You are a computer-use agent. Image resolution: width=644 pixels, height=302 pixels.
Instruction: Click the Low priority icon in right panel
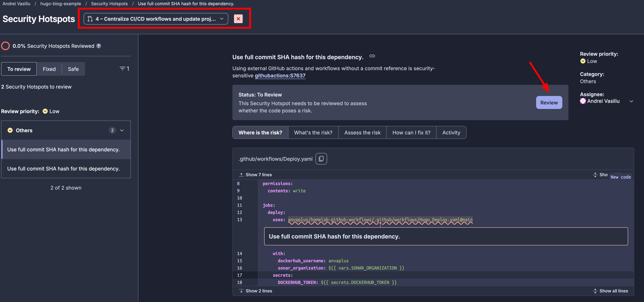coord(583,61)
